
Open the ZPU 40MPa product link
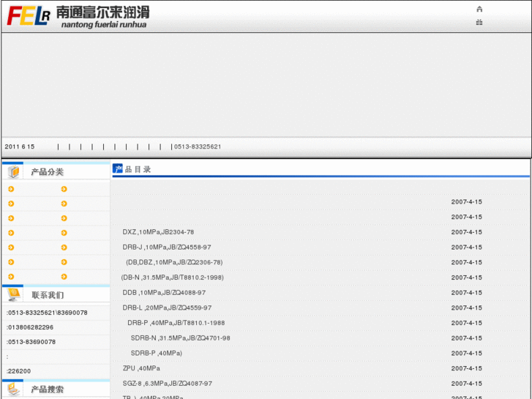[141, 368]
